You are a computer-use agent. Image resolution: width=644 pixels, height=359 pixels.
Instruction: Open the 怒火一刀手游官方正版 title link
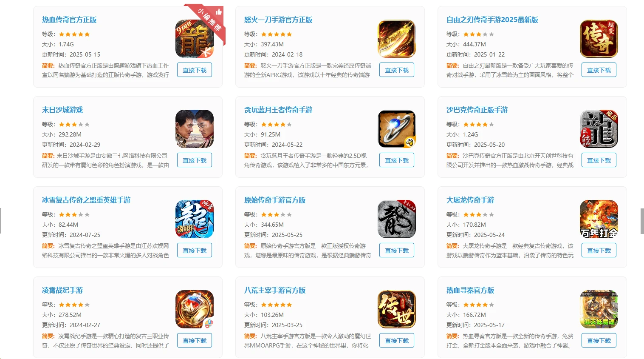[x=278, y=20]
